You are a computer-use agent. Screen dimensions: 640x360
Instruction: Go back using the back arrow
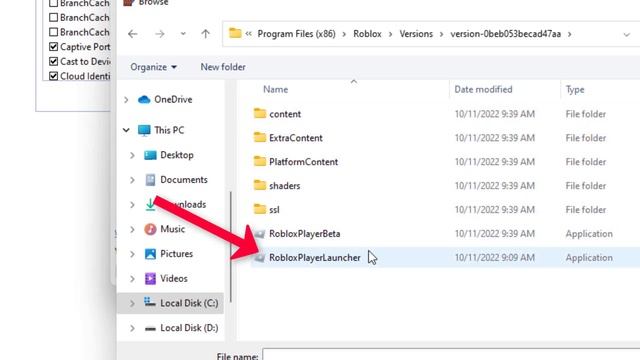point(133,34)
